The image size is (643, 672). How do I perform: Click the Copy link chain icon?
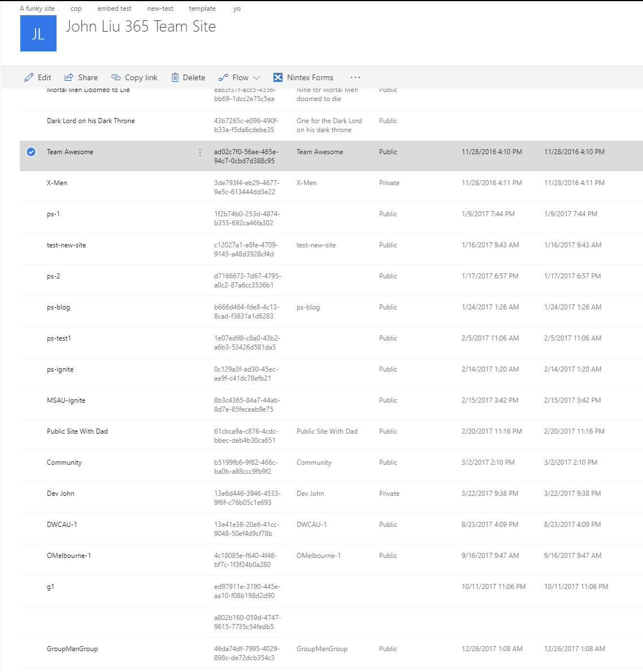[x=116, y=77]
